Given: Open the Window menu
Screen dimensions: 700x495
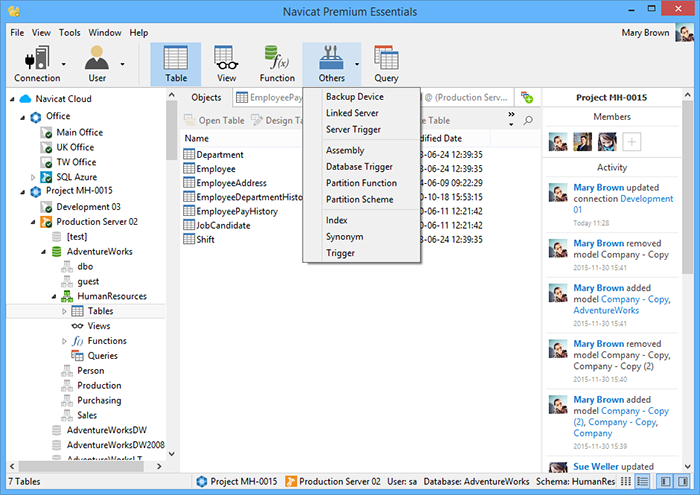Looking at the screenshot, I should tap(105, 33).
